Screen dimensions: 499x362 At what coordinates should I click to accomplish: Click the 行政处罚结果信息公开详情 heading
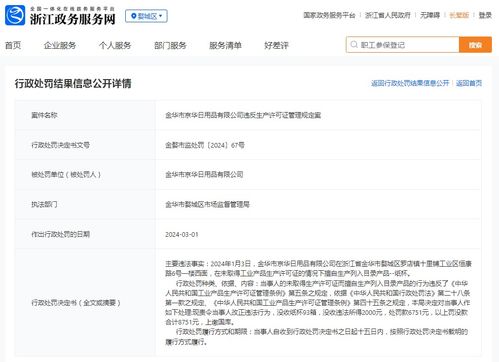click(x=73, y=83)
